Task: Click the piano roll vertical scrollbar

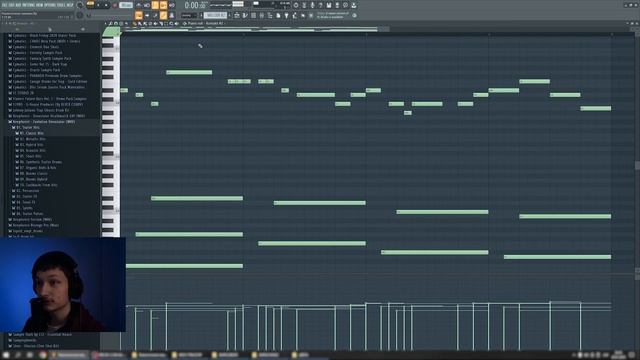Action: [x=637, y=165]
